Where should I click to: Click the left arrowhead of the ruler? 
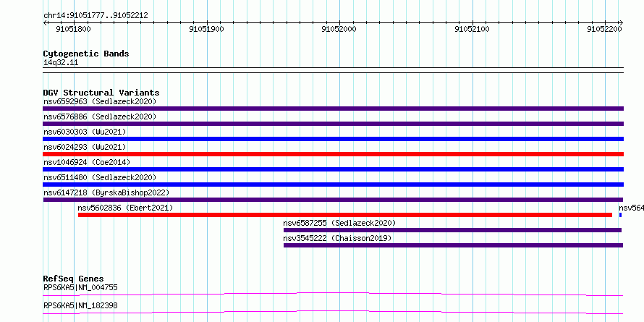point(45,23)
